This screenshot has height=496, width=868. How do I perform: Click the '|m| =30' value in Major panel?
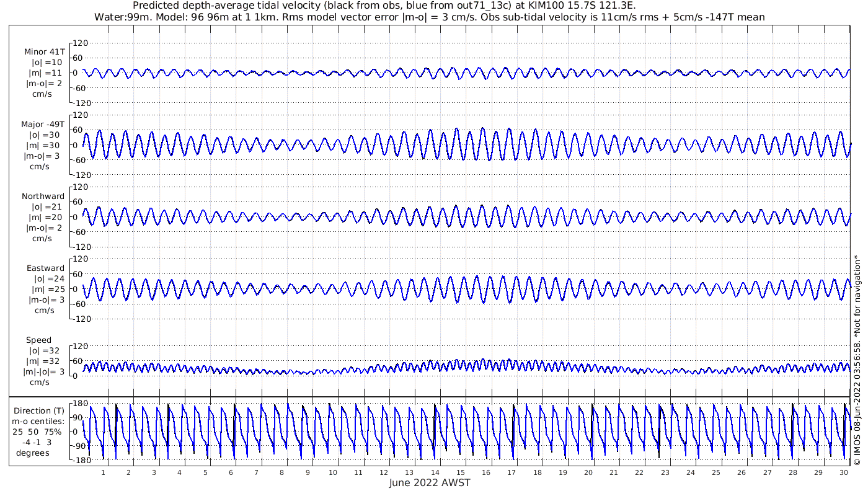click(43, 146)
